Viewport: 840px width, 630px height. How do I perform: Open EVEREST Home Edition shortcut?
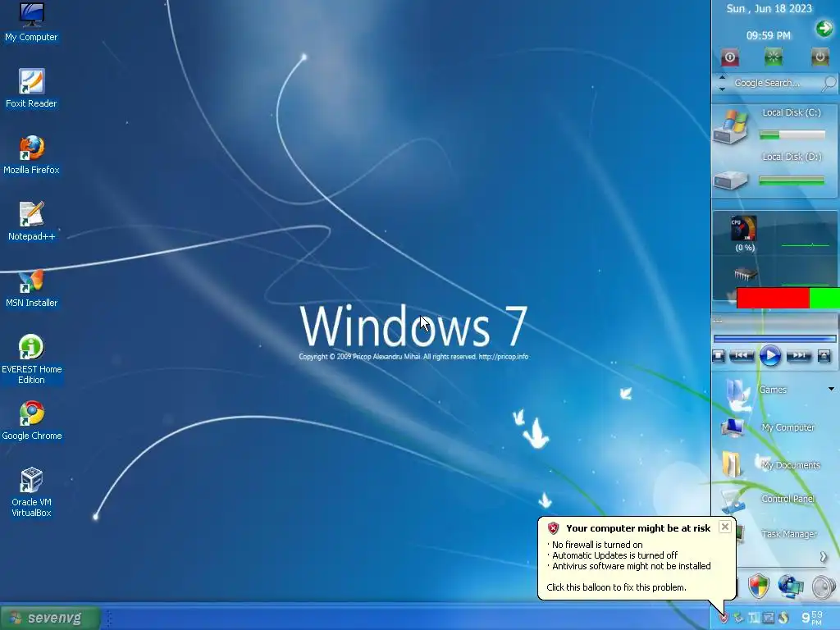pos(31,359)
